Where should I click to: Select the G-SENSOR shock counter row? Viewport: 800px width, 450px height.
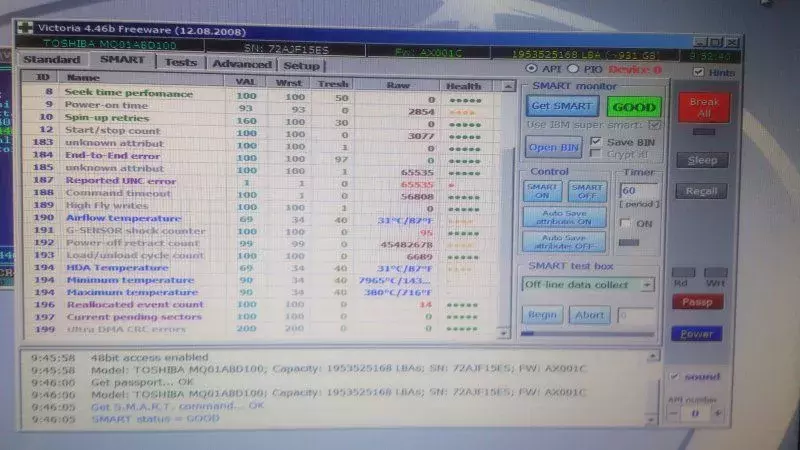pyautogui.click(x=261, y=232)
